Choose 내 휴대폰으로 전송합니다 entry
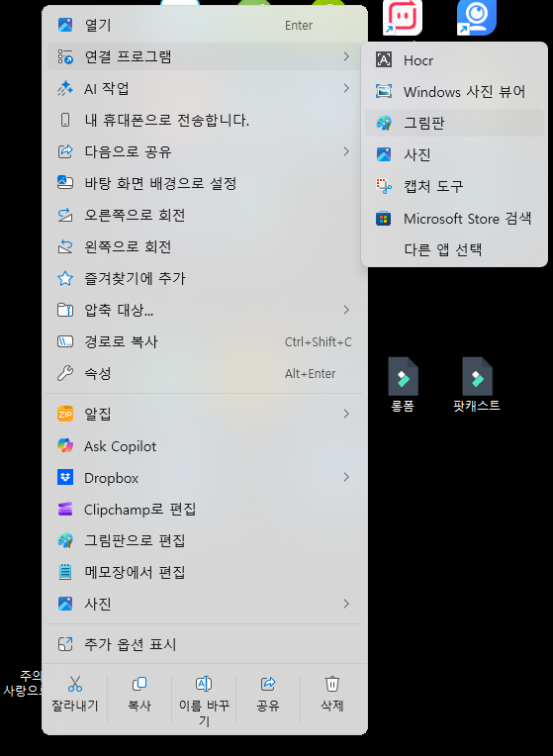Viewport: 553px width, 756px height. (205, 120)
